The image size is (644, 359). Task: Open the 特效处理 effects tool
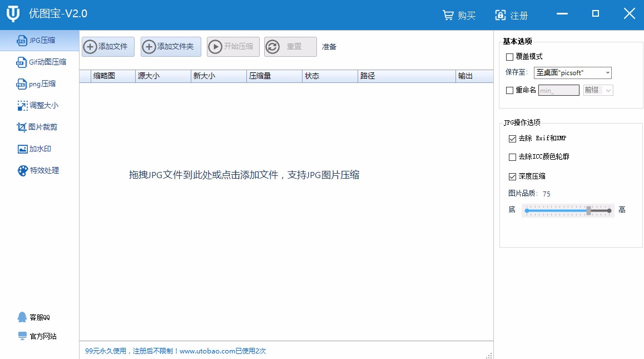point(40,170)
